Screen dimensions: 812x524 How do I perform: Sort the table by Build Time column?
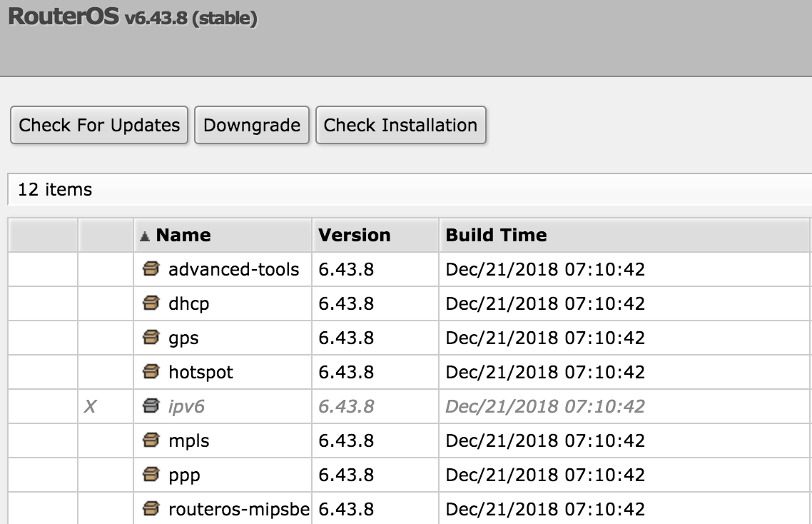pos(496,236)
